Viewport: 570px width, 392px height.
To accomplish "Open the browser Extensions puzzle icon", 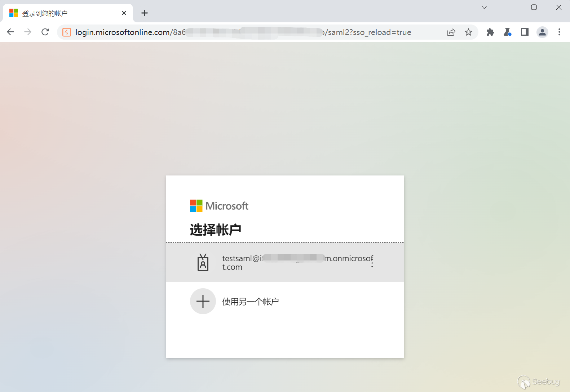I will coord(490,32).
